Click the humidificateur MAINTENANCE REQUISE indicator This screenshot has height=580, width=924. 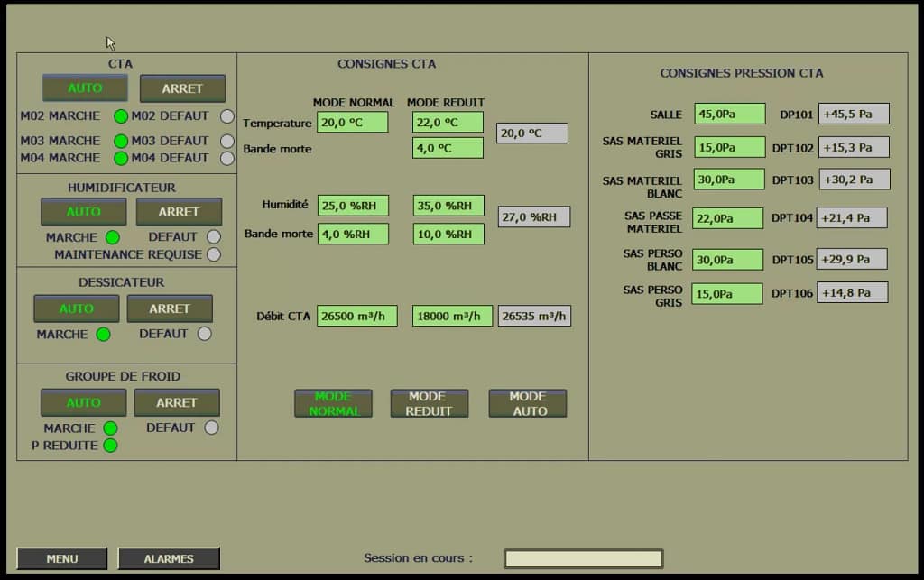pyautogui.click(x=214, y=255)
